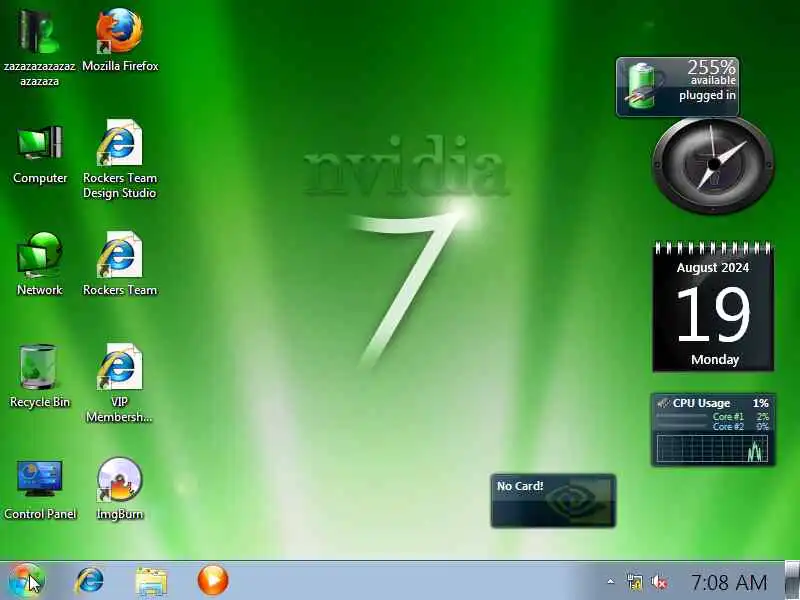800x600 pixels.
Task: Open the Windows Start menu orb
Action: click(27, 581)
